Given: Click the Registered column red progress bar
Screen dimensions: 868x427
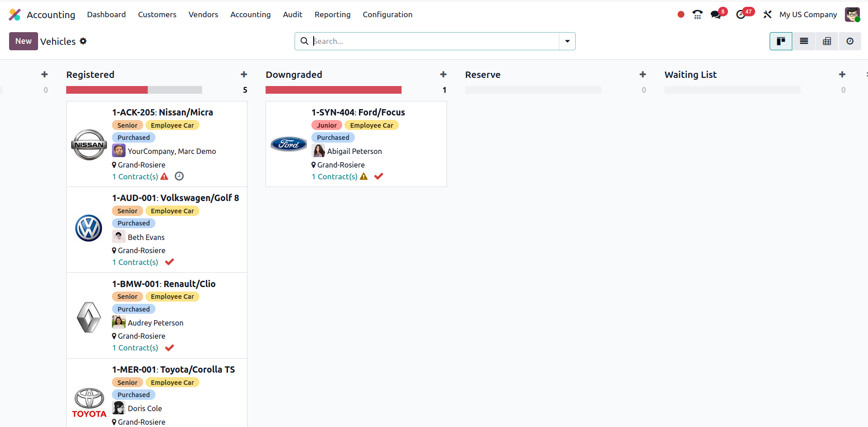Looking at the screenshot, I should point(107,90).
